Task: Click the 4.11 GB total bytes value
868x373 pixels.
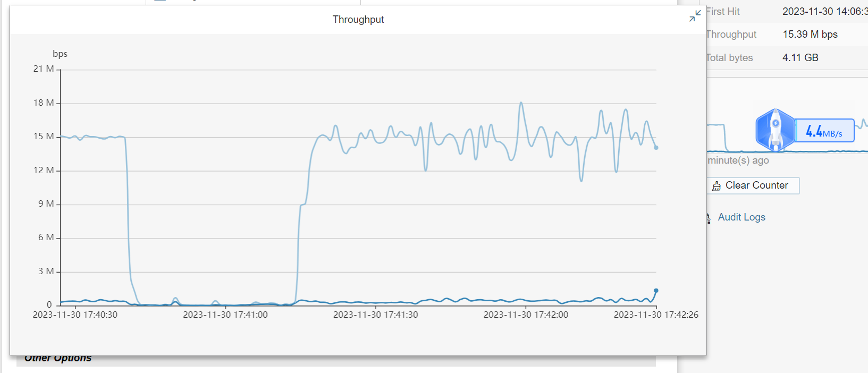Action: (800, 58)
